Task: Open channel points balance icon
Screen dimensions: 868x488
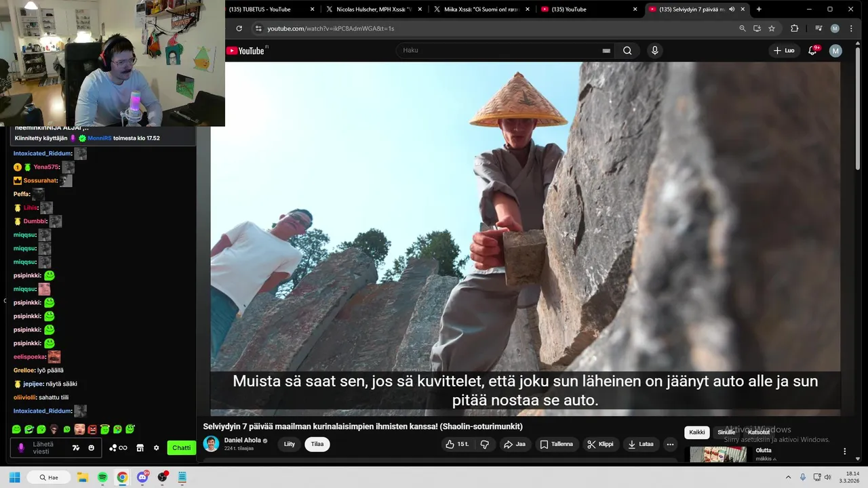Action: (118, 448)
